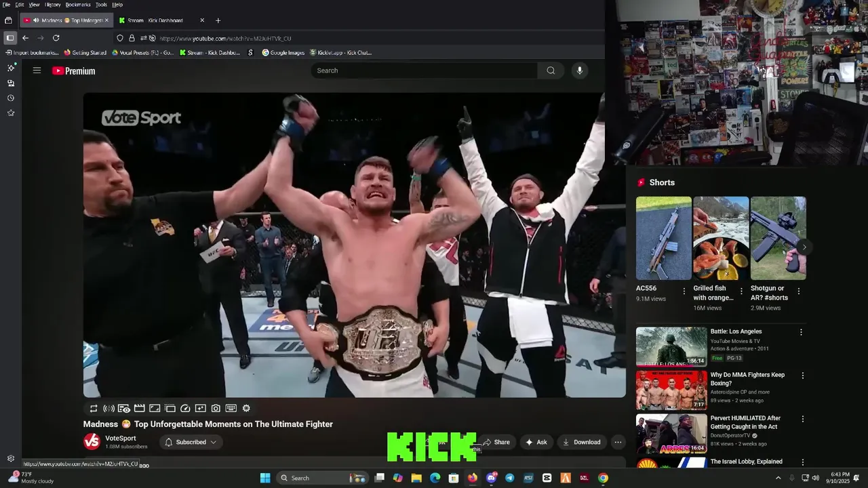Screen dimensions: 868x488
Task: Open options for AC556 short
Action: (x=684, y=291)
